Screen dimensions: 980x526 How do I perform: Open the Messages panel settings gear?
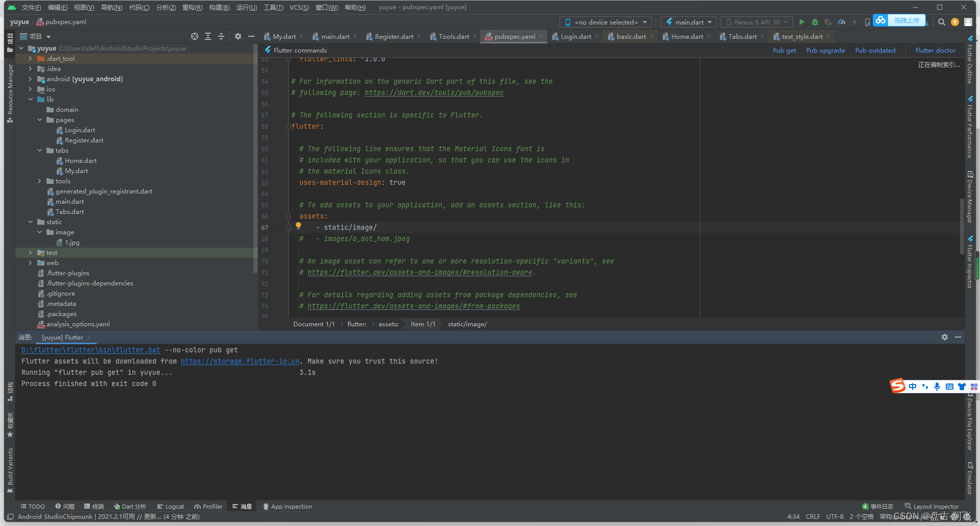click(945, 337)
